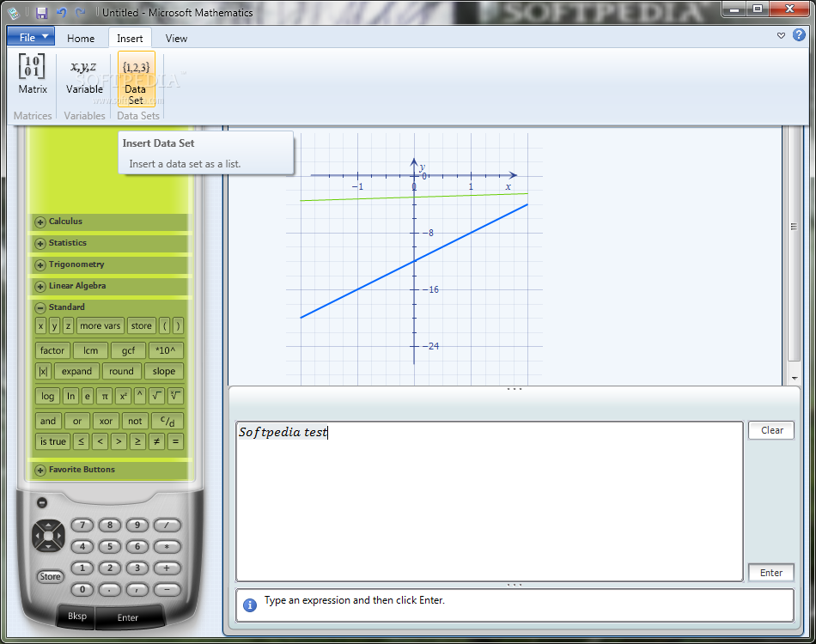Screen dimensions: 816x644
Task: Click the Clear button
Action: [771, 430]
